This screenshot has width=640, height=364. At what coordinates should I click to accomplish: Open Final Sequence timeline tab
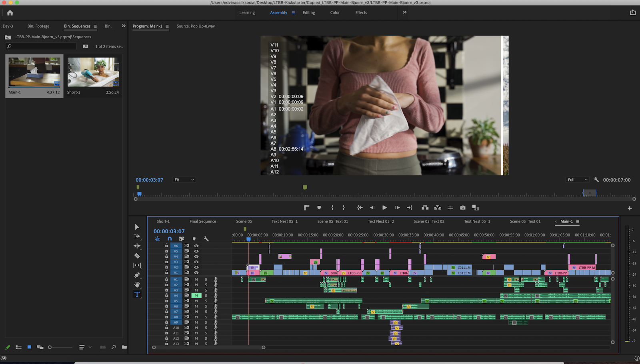(x=203, y=221)
